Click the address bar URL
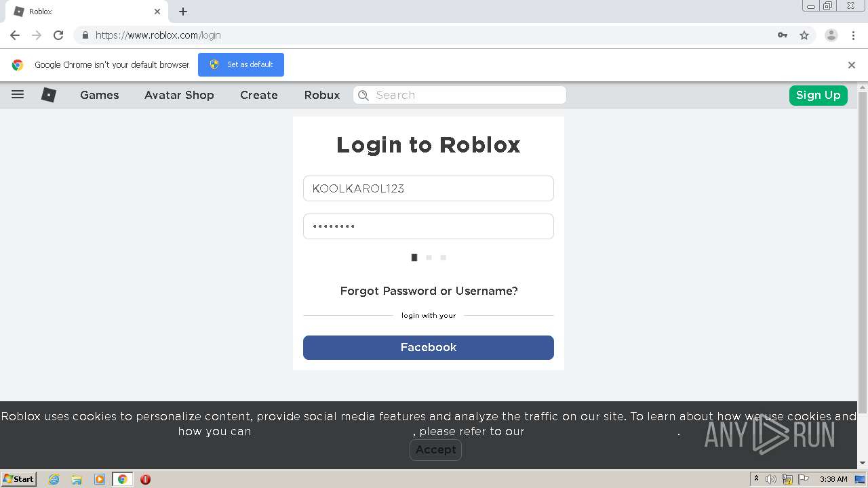Image resolution: width=868 pixels, height=488 pixels. (158, 35)
